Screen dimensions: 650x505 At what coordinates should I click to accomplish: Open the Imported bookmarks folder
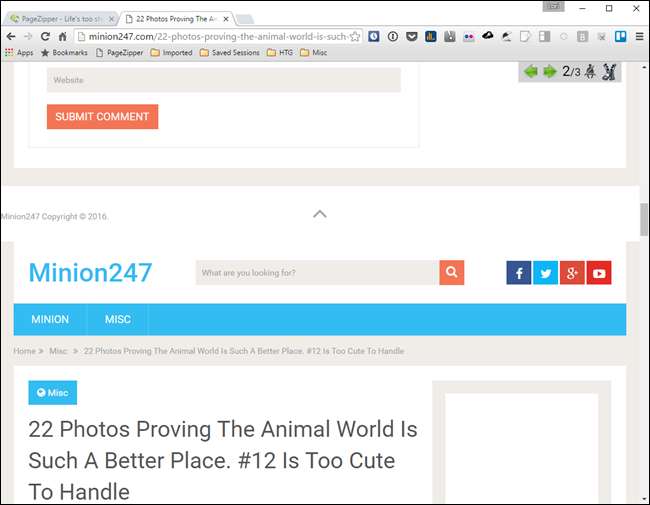coord(172,53)
